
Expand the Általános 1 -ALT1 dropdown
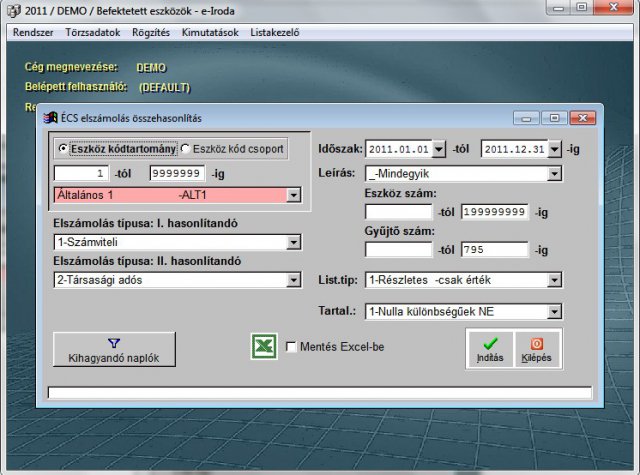point(293,195)
